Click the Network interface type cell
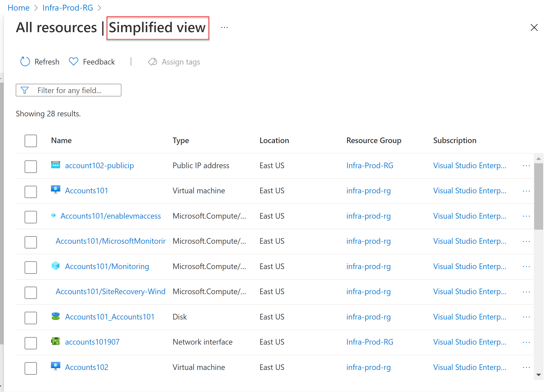Screen dimensions: 545x392 coord(202,342)
